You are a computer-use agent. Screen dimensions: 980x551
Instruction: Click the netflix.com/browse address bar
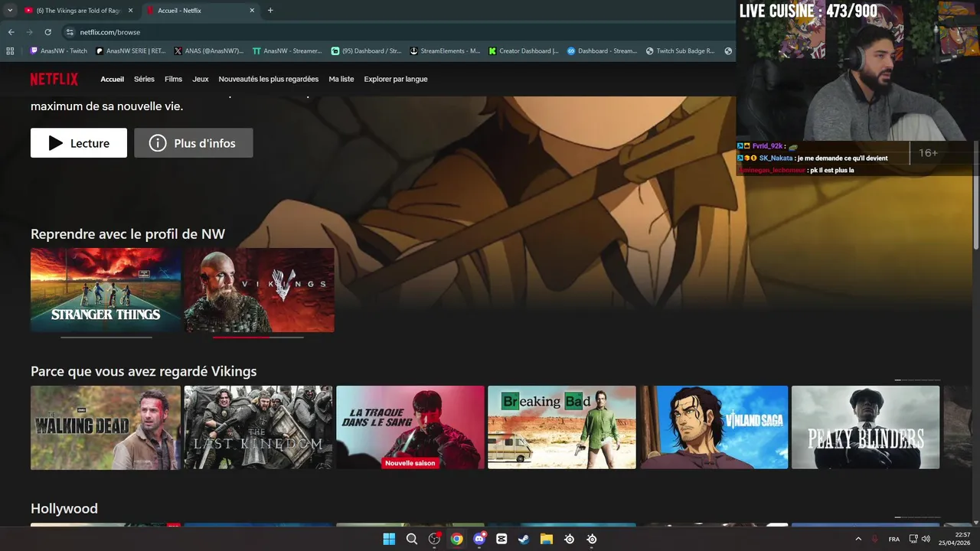tap(398, 32)
